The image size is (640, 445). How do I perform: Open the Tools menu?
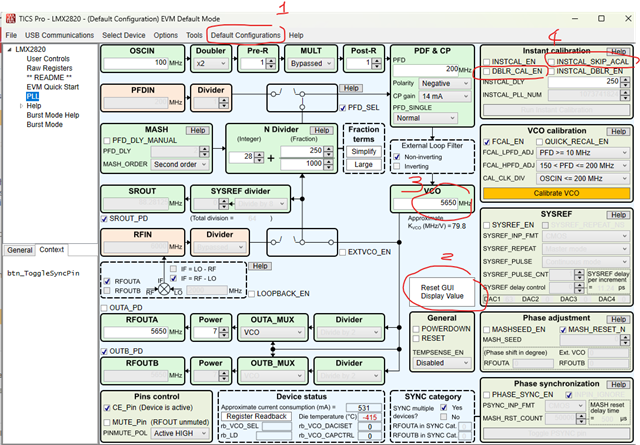(x=194, y=36)
